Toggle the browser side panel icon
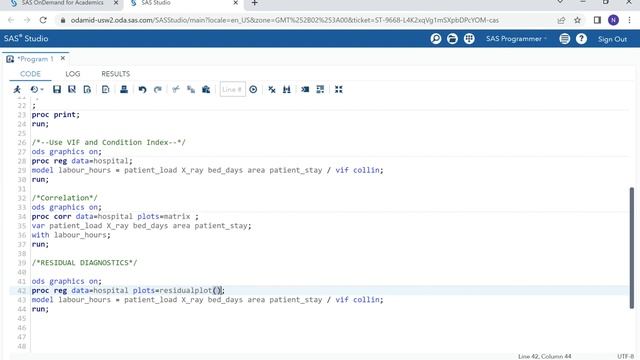640x360 pixels. 597,20
